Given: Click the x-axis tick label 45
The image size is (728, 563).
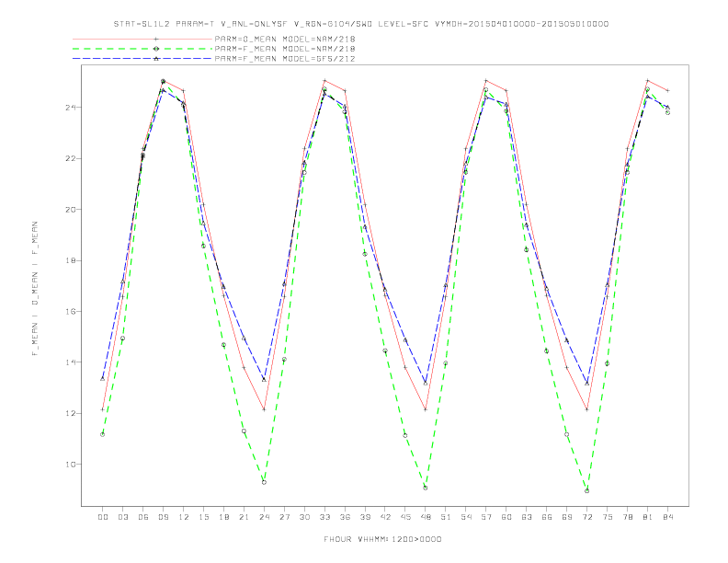Looking at the screenshot, I should pos(405,517).
